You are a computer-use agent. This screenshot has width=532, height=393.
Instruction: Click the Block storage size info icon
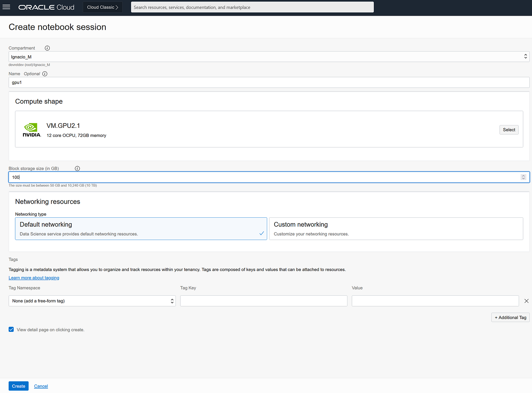[x=77, y=168]
